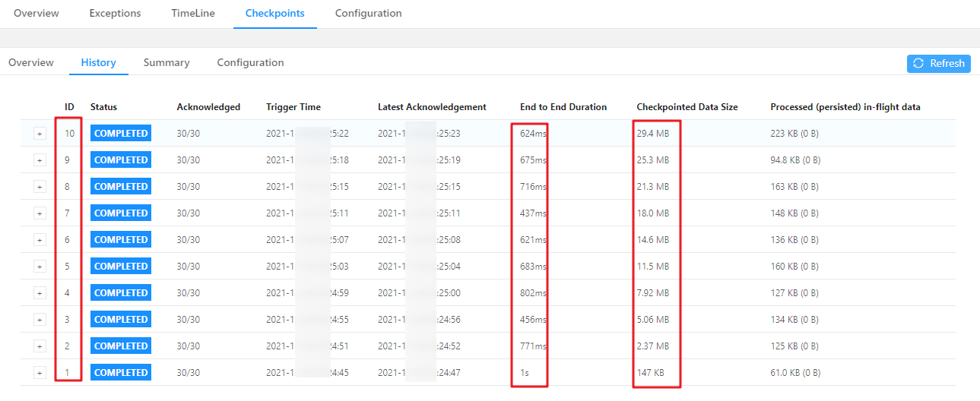Viewport: 980px width, 401px height.
Task: Select the top-level Checkpoints tab
Action: coord(275,14)
